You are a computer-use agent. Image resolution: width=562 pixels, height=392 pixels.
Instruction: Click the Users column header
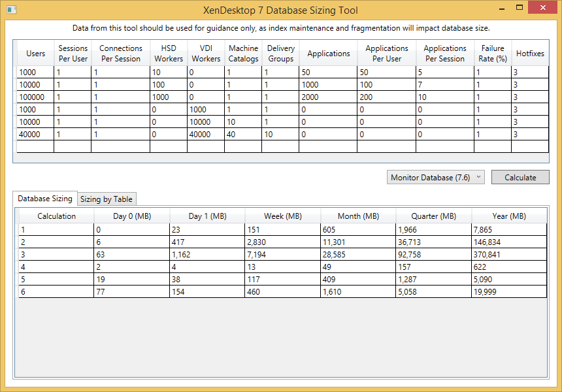click(x=35, y=54)
